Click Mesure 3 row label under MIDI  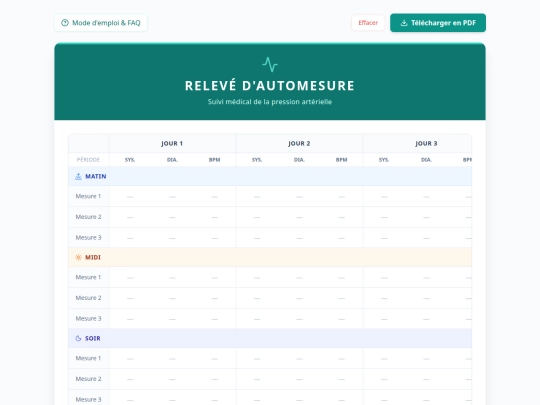88,319
